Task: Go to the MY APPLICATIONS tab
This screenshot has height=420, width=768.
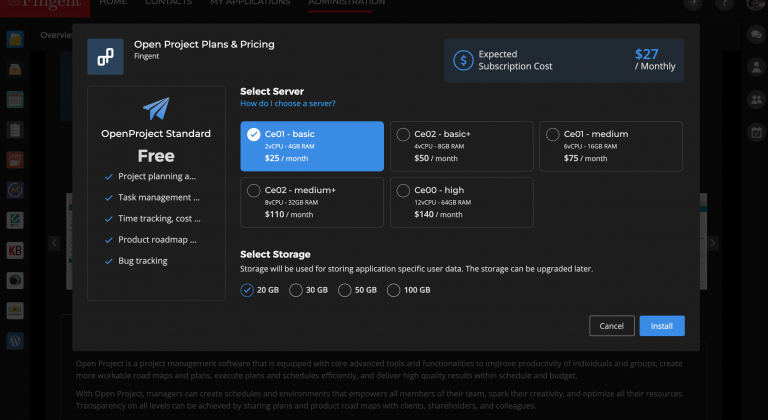Action: pos(250,3)
